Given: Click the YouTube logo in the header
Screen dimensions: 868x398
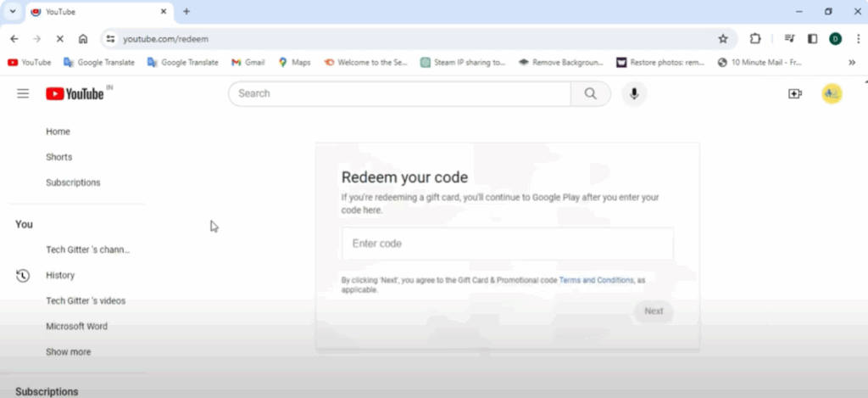Looking at the screenshot, I should [x=75, y=93].
